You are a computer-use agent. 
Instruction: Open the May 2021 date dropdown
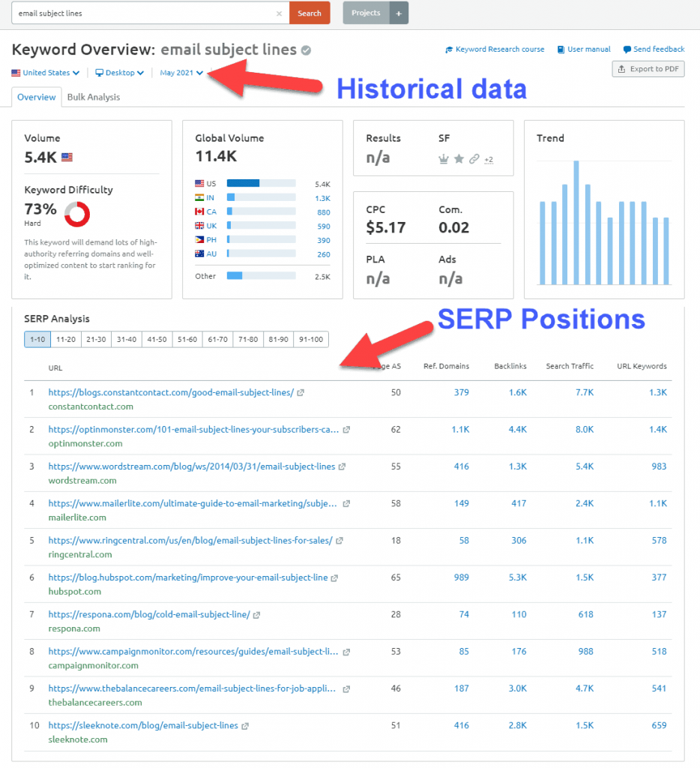[x=181, y=73]
